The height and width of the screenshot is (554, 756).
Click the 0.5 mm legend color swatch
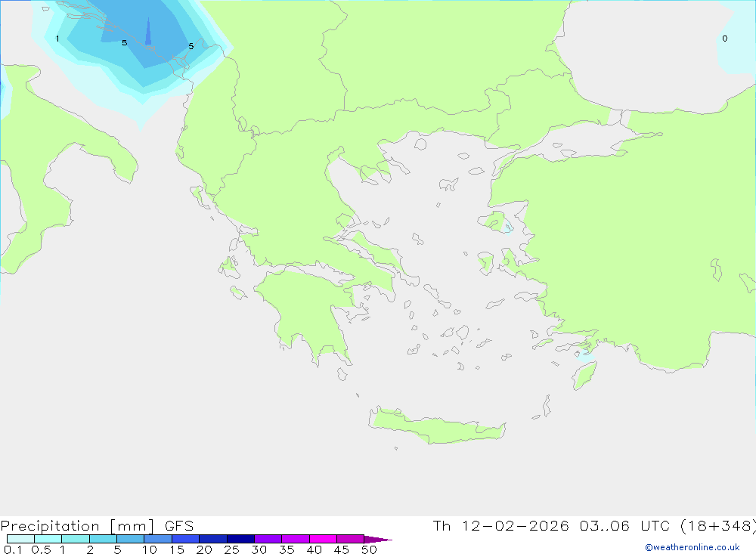point(48,539)
